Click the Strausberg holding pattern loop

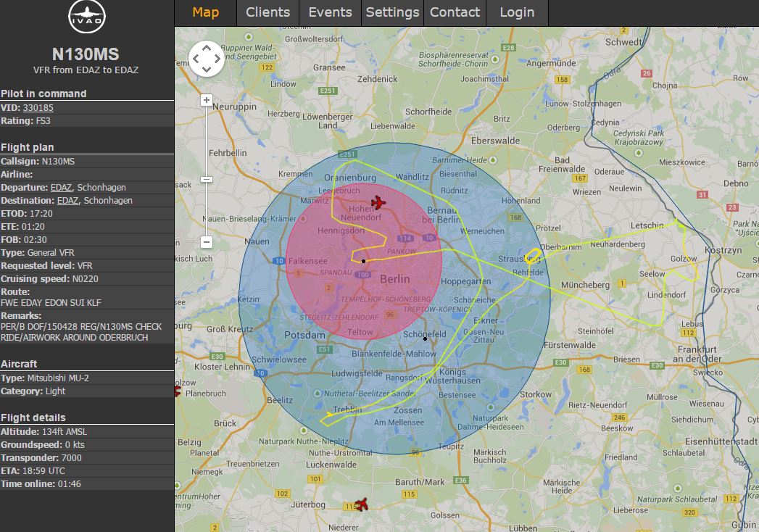click(x=533, y=255)
